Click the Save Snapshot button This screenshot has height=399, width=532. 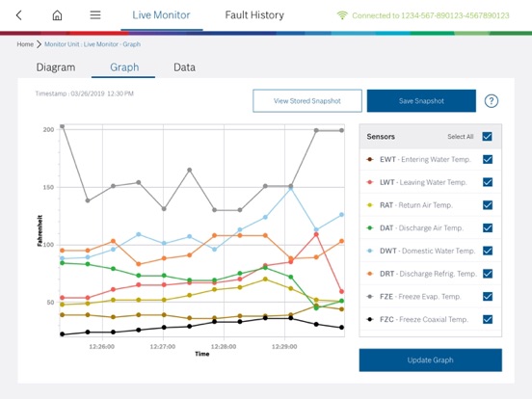tap(421, 101)
